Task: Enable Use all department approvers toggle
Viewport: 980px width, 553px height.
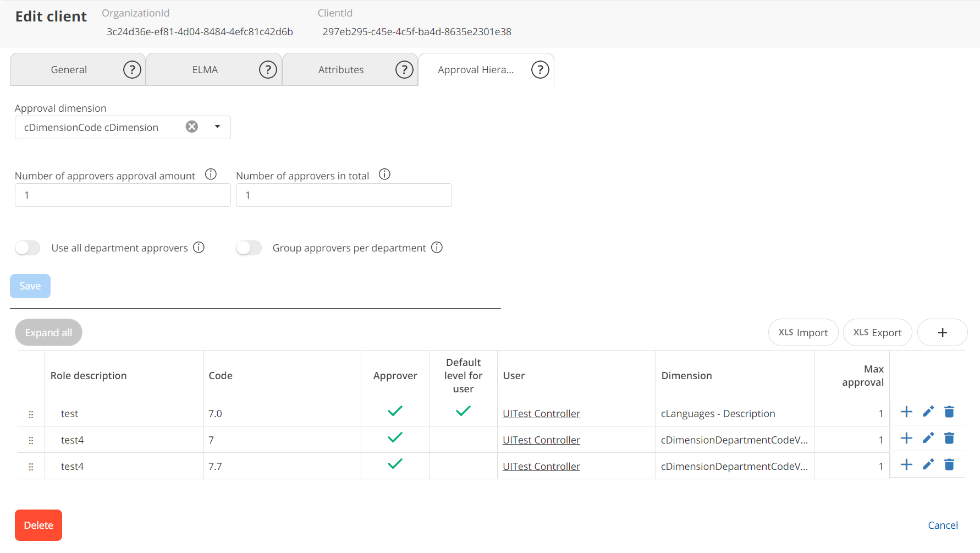Action: click(27, 248)
